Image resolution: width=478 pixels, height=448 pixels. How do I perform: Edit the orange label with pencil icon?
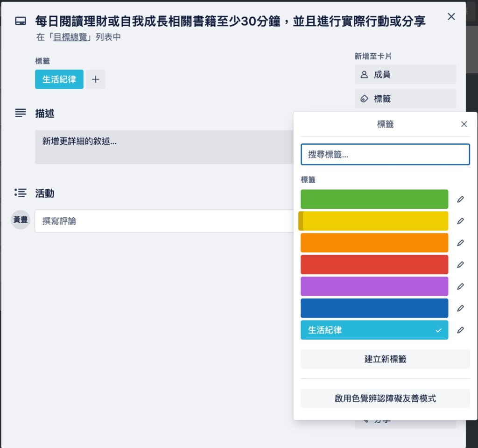460,243
